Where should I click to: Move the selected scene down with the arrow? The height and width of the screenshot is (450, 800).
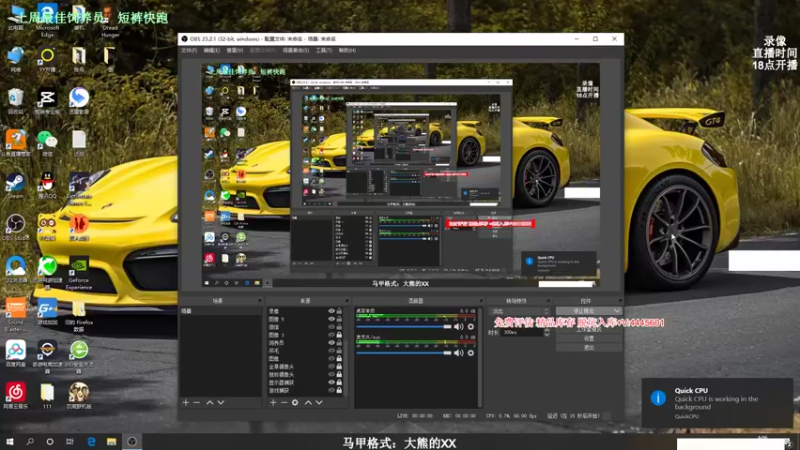pyautogui.click(x=221, y=403)
